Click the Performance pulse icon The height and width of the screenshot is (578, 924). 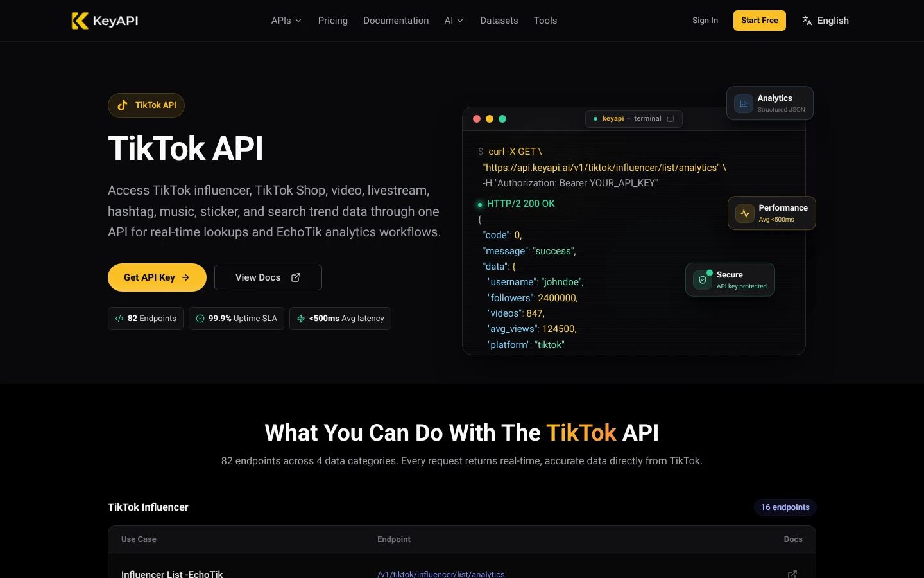745,213
